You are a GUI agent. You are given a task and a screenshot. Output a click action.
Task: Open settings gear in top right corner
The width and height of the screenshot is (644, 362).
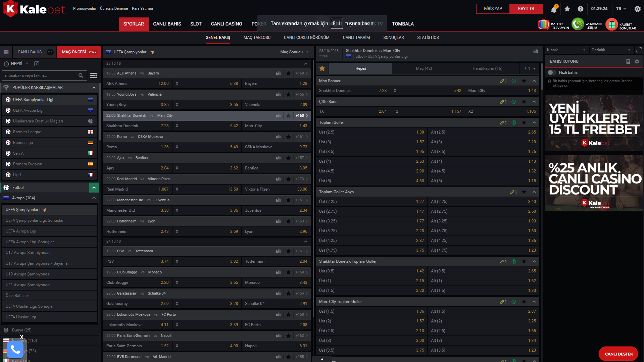637,9
